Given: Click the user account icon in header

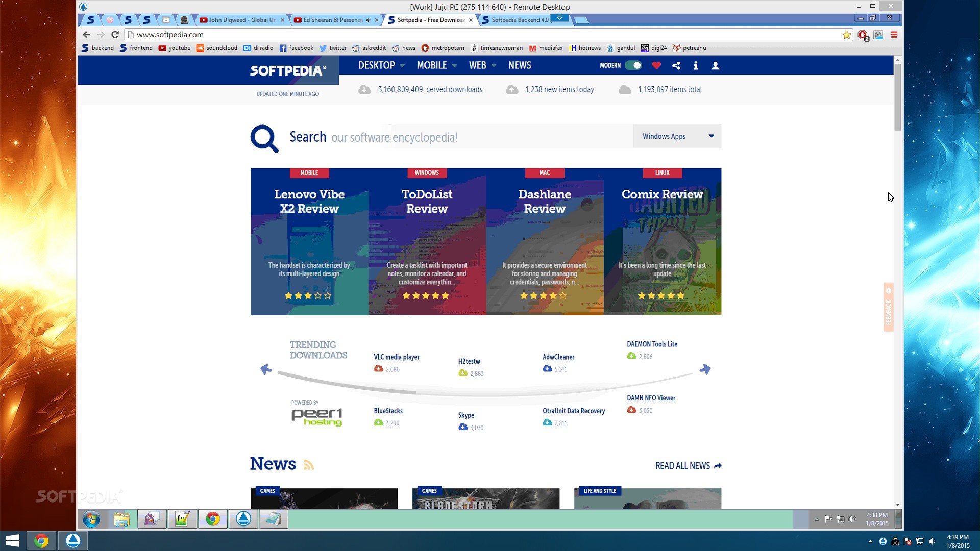Looking at the screenshot, I should (715, 65).
